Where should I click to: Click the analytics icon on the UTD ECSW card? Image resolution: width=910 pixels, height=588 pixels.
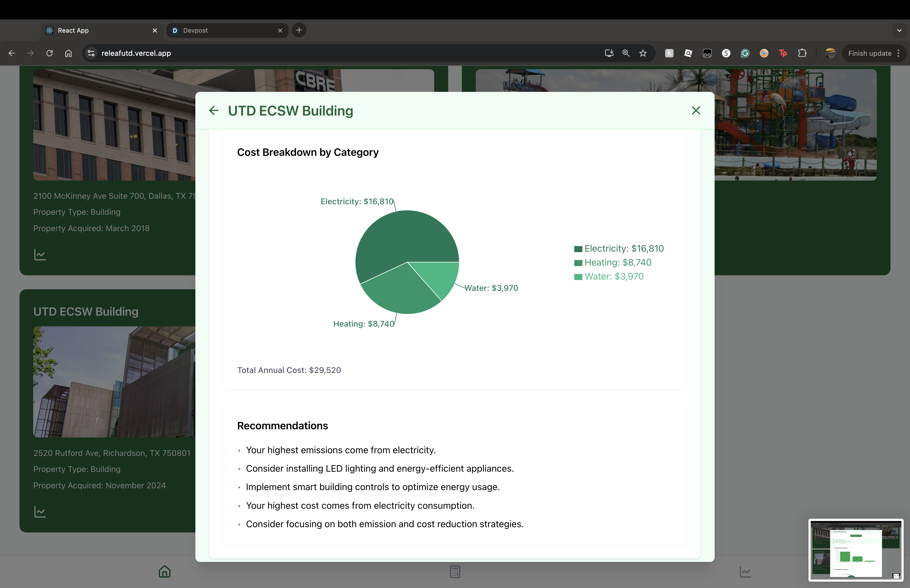point(40,512)
